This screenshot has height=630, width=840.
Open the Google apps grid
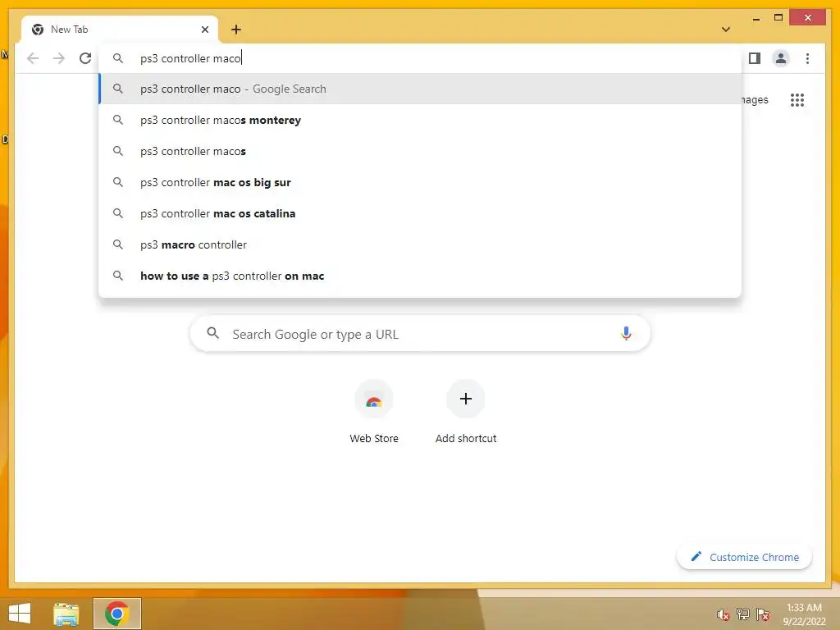(x=797, y=99)
